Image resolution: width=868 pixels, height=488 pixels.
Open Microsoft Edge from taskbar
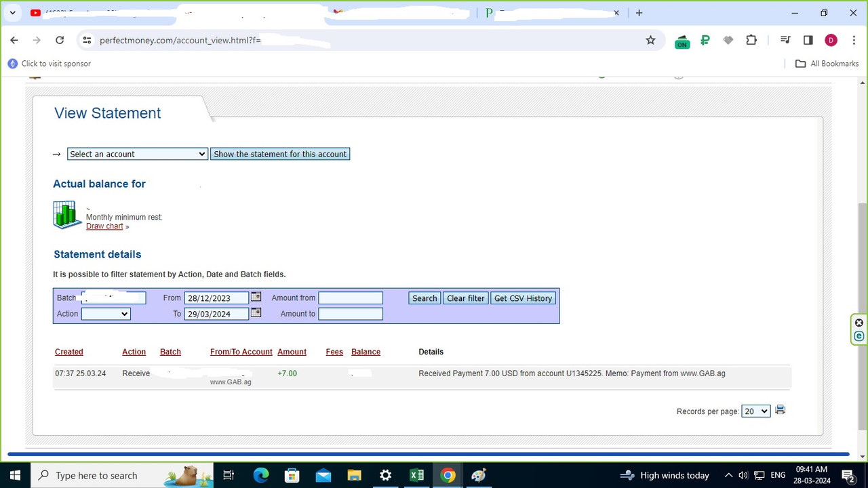(x=261, y=475)
